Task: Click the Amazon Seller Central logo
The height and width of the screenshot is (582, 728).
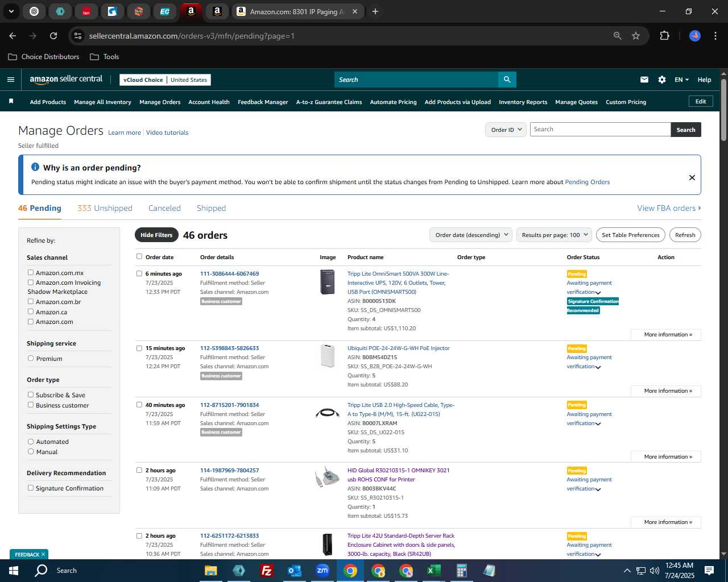Action: pyautogui.click(x=66, y=80)
